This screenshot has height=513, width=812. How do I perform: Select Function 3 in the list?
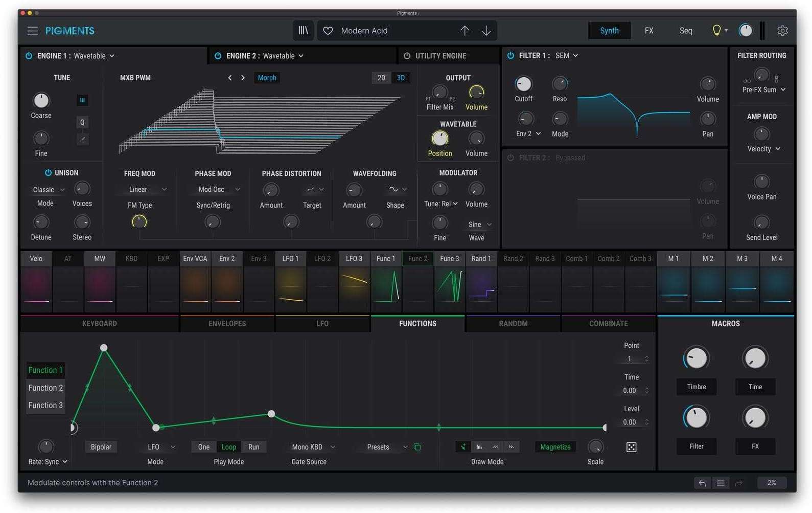coord(45,405)
